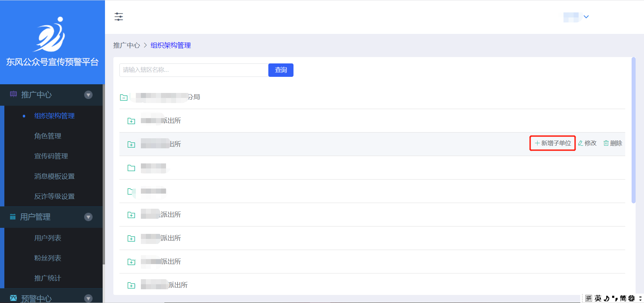Open 角色管理 in the sidebar
This screenshot has height=303, width=644.
pyautogui.click(x=48, y=136)
